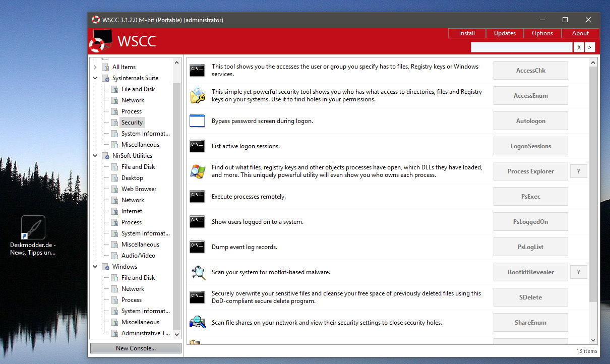Screen dimensions: 610x364
Task: Collapse the Windows tree node
Action: [95, 267]
